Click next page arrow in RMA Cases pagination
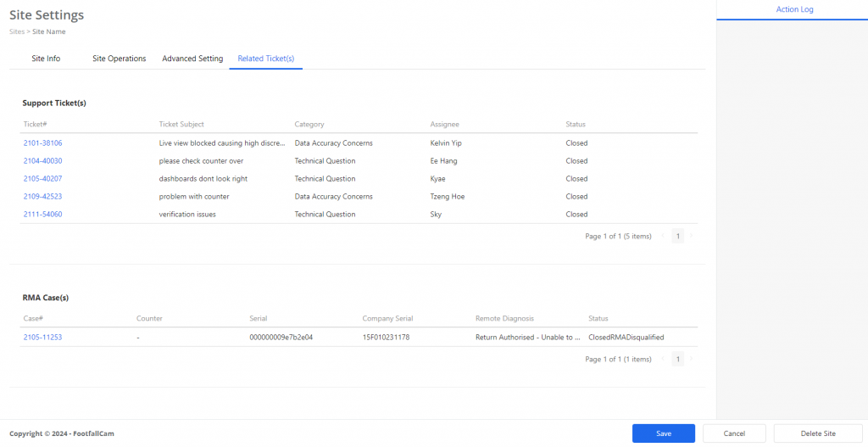This screenshot has height=447, width=868. (691, 359)
